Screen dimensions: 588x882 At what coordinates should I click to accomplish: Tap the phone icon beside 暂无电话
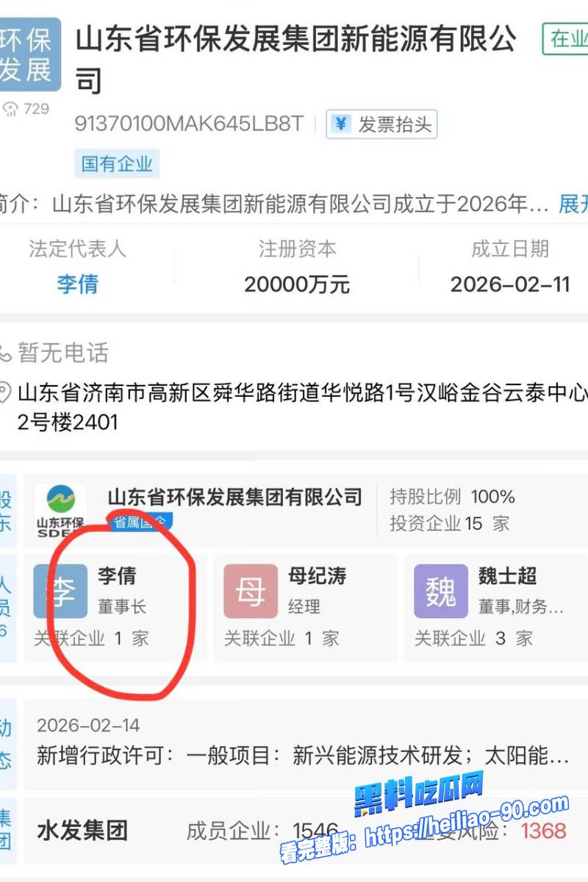[x=5, y=353]
